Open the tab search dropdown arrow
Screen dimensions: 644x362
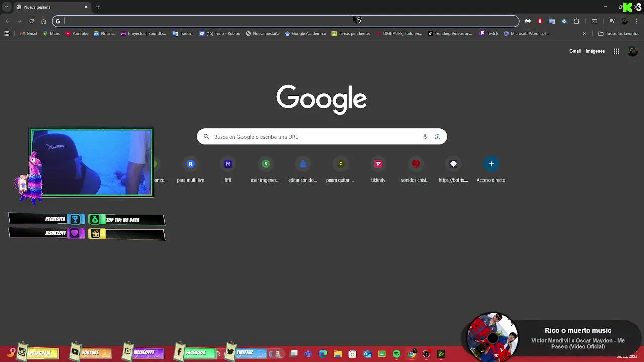click(x=6, y=7)
